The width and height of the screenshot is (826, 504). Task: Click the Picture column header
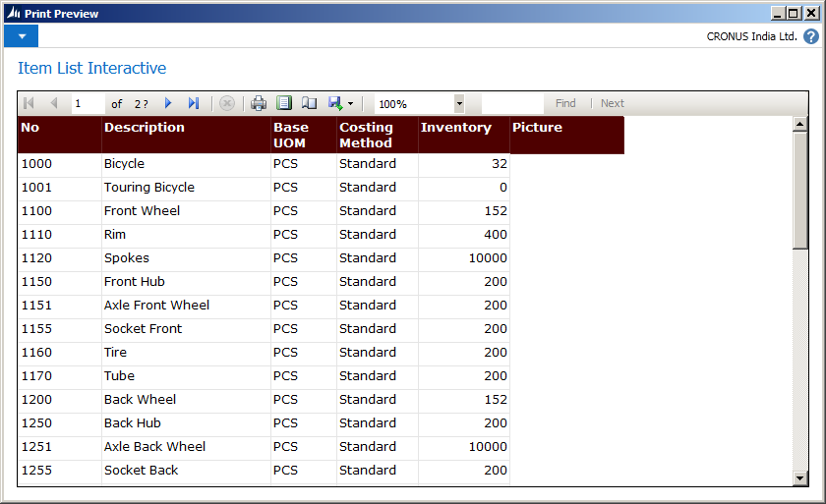pos(566,135)
